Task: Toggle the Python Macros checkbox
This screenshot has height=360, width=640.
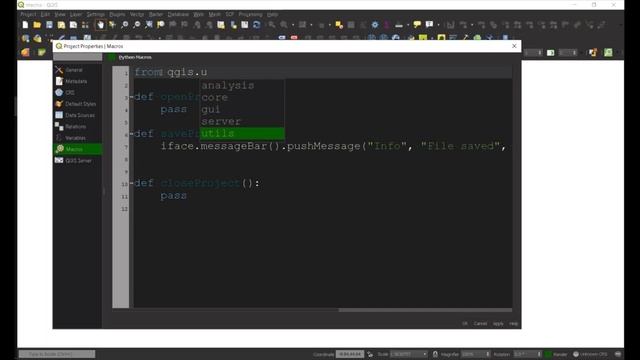Action: (112, 58)
